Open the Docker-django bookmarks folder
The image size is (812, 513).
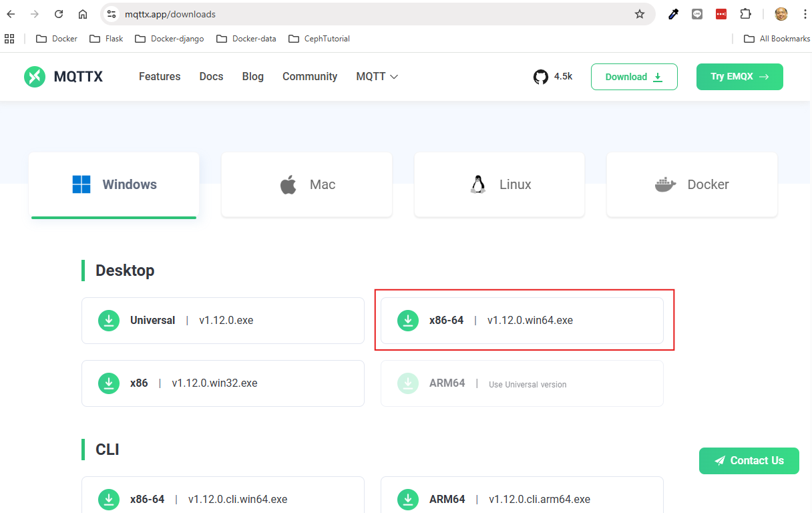[x=170, y=39]
